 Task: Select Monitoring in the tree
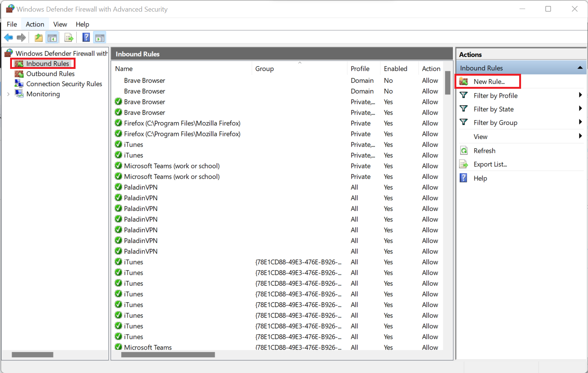43,94
